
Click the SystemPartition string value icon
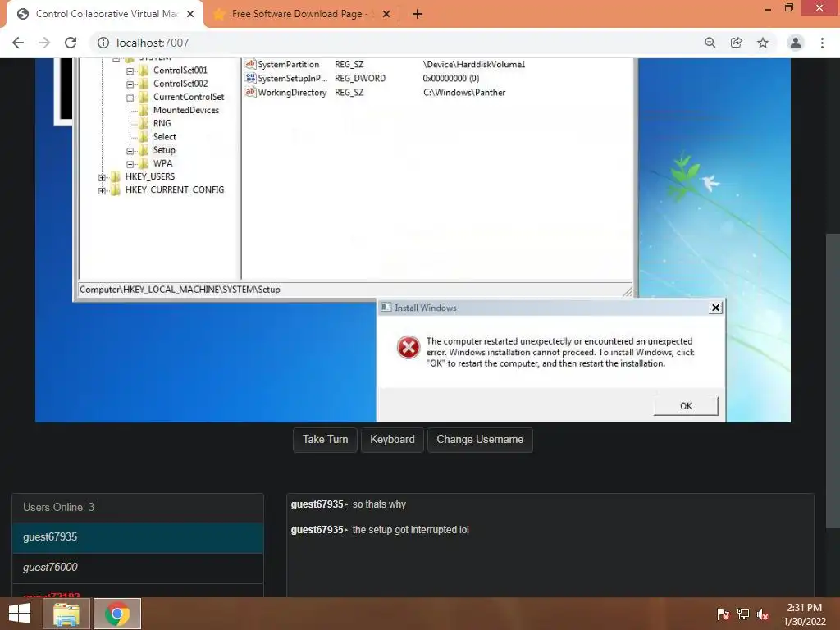pos(250,64)
